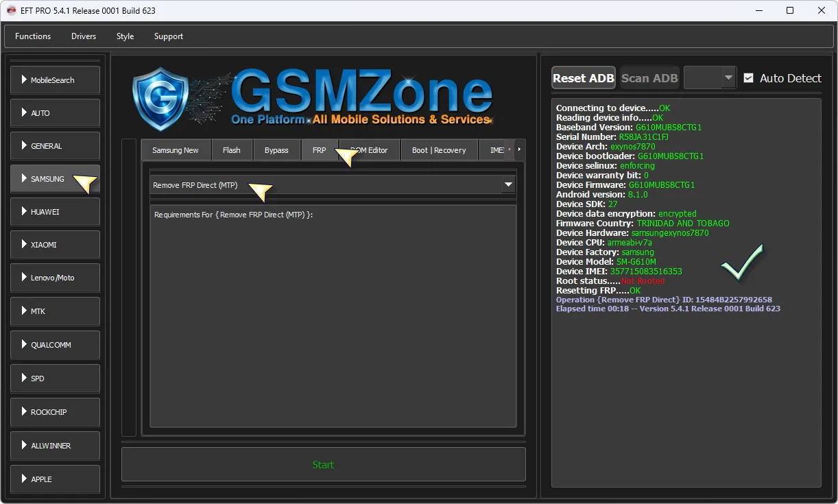This screenshot has width=838, height=504.
Task: Click the arrow icon beside XIAOMI
Action: pyautogui.click(x=24, y=244)
